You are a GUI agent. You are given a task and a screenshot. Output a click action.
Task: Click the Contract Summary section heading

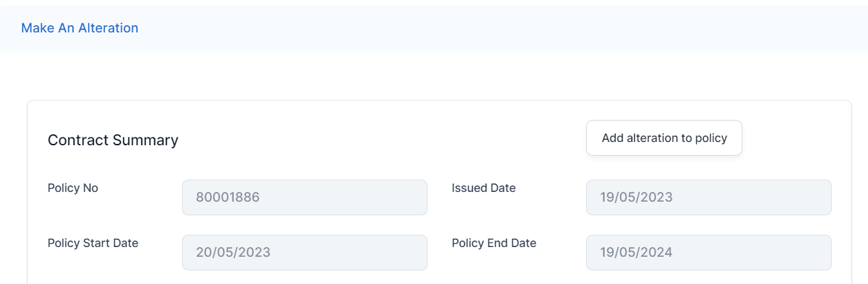[113, 140]
